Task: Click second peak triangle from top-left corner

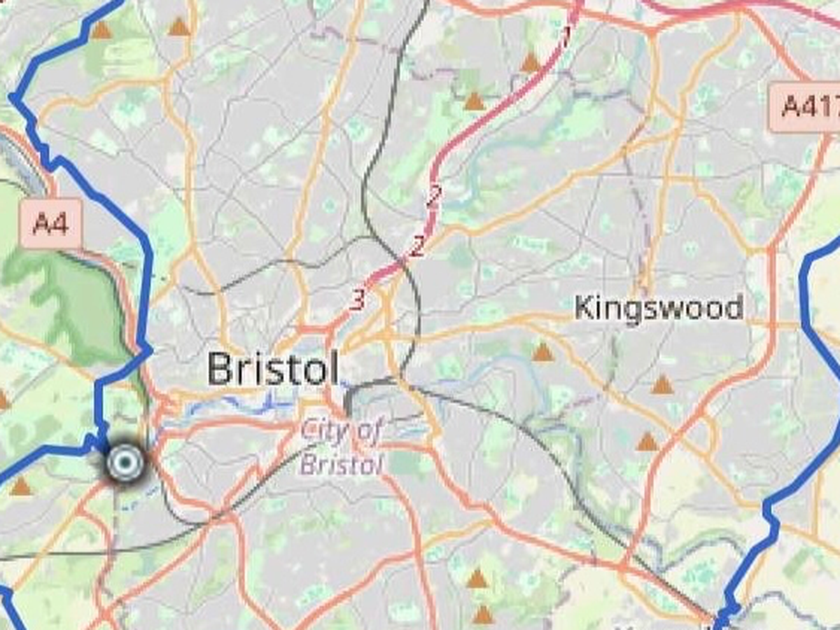Action: (x=179, y=27)
